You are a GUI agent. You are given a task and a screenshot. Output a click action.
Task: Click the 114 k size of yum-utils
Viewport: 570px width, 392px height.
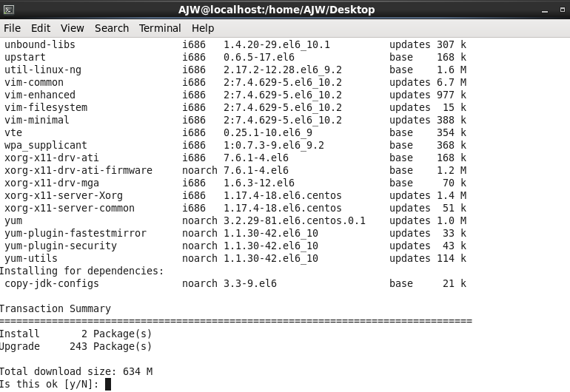[452, 258]
